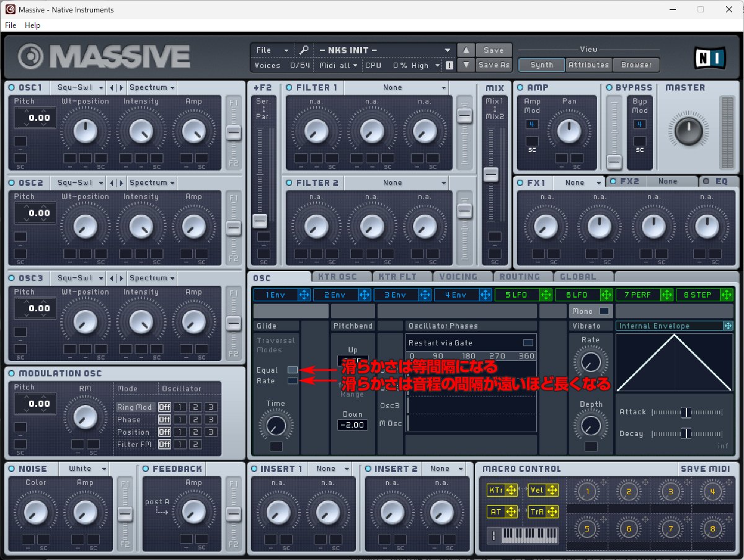Viewport: 744px width, 560px height.
Task: Open the File menu in the menu bar
Action: coord(11,25)
